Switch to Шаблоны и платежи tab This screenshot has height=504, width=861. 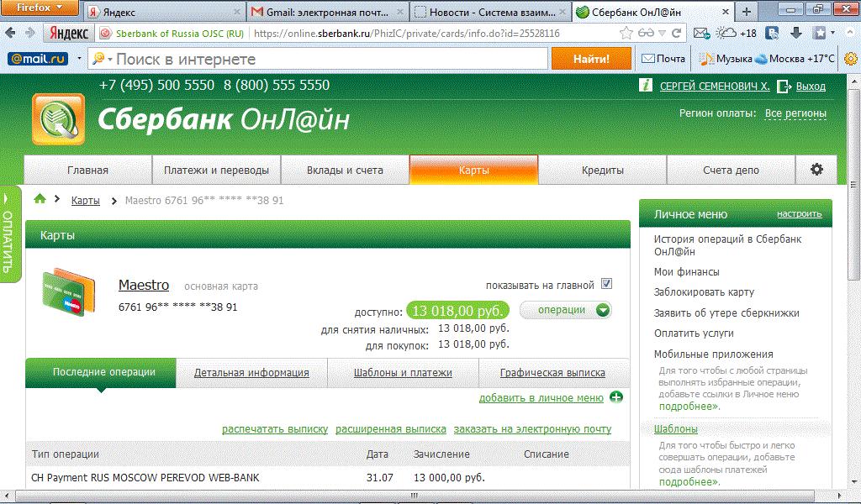[x=403, y=373]
